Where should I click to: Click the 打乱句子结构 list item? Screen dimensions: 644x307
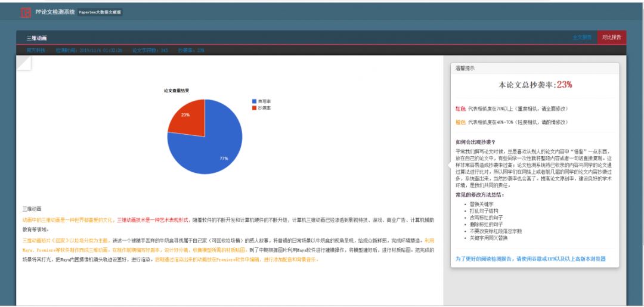point(484,211)
